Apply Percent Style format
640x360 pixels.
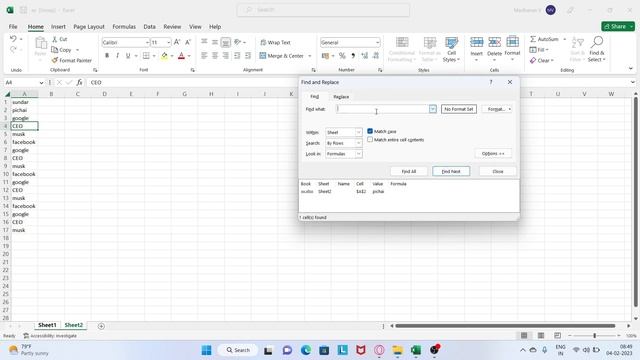[x=342, y=56]
